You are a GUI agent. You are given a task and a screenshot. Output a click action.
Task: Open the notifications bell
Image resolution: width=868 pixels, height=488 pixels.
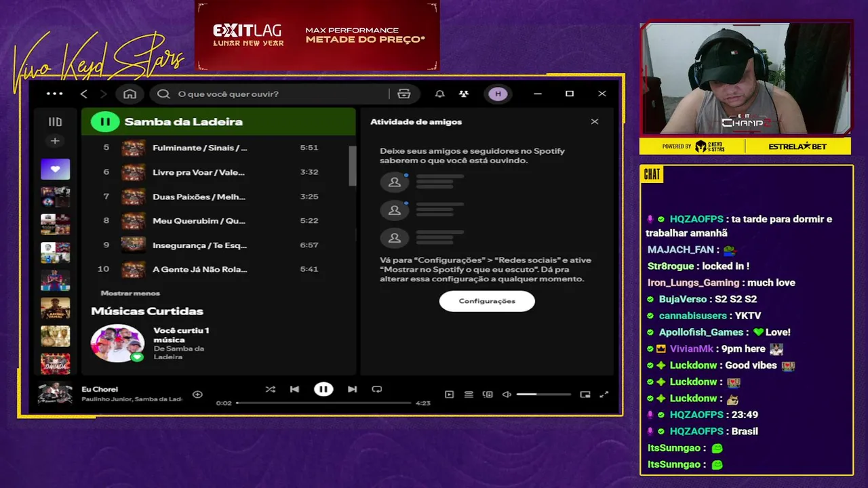440,94
